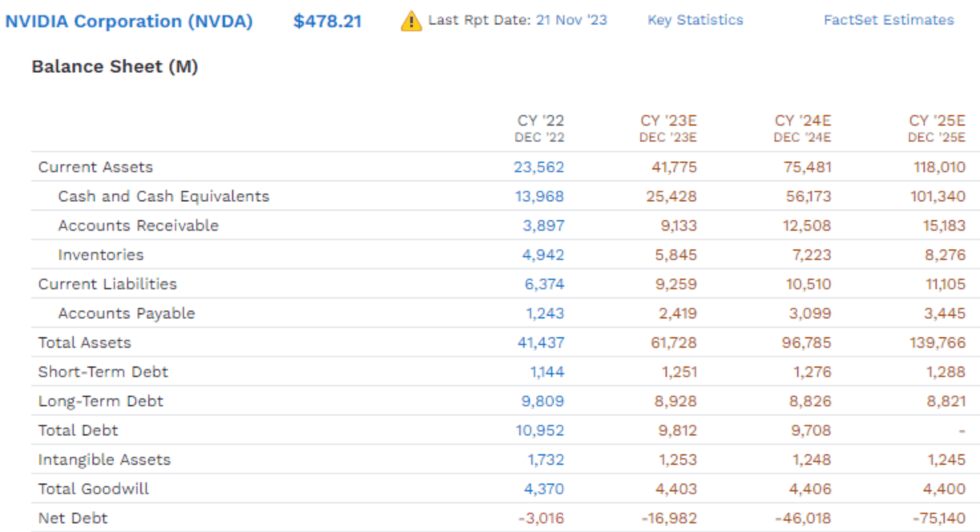Screen dimensions: 980x532
Task: Click Current Assets estimate 75,481
Action: pyautogui.click(x=807, y=167)
